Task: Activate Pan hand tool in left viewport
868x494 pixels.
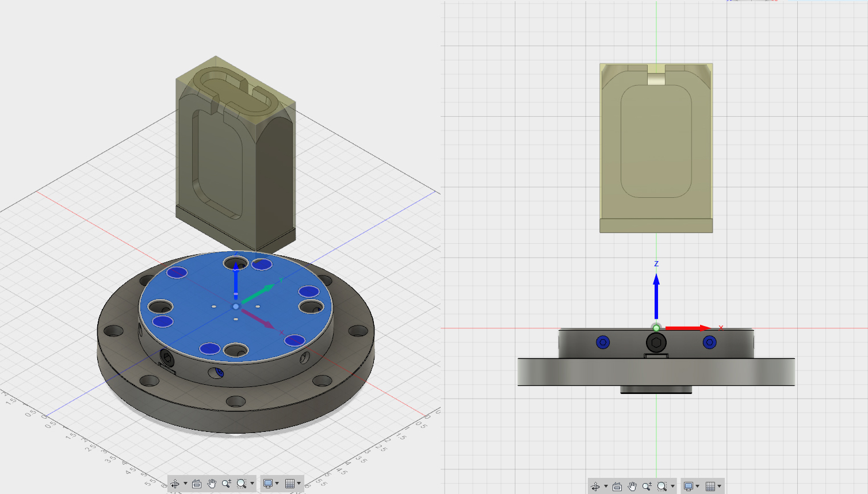Action: pyautogui.click(x=212, y=484)
